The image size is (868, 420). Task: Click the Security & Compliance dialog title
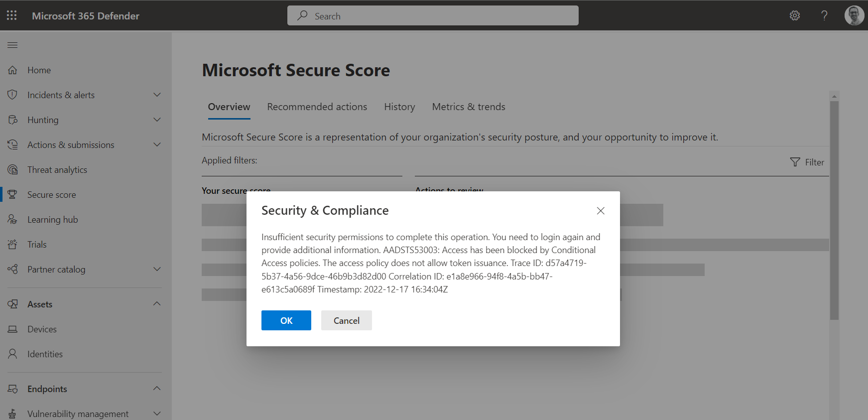pos(325,211)
